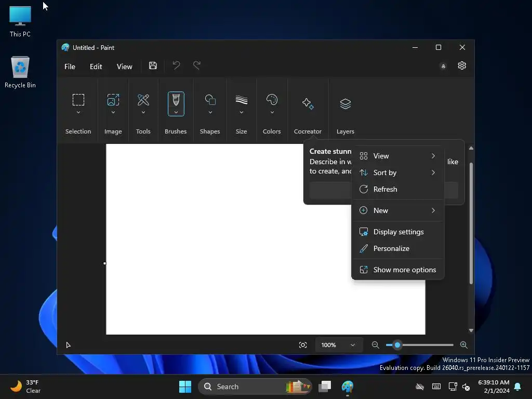
Task: Open the 100% zoom level dropdown
Action: point(338,345)
